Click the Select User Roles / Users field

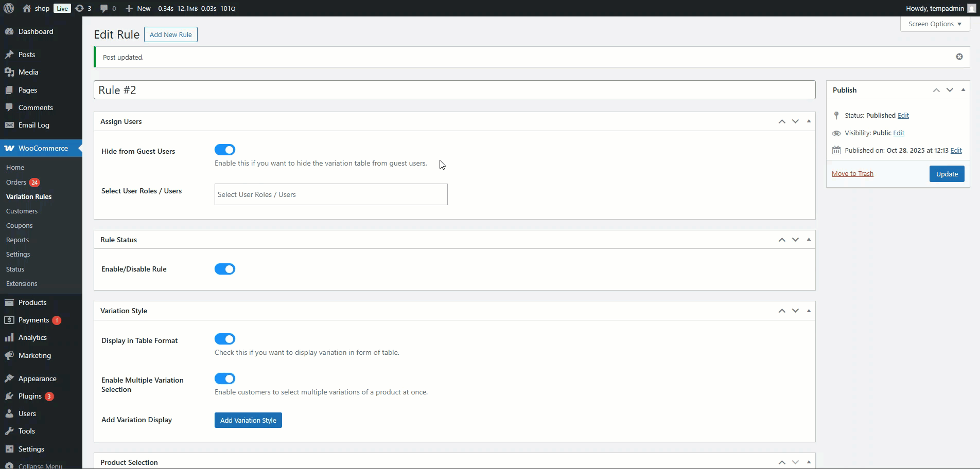tap(330, 194)
